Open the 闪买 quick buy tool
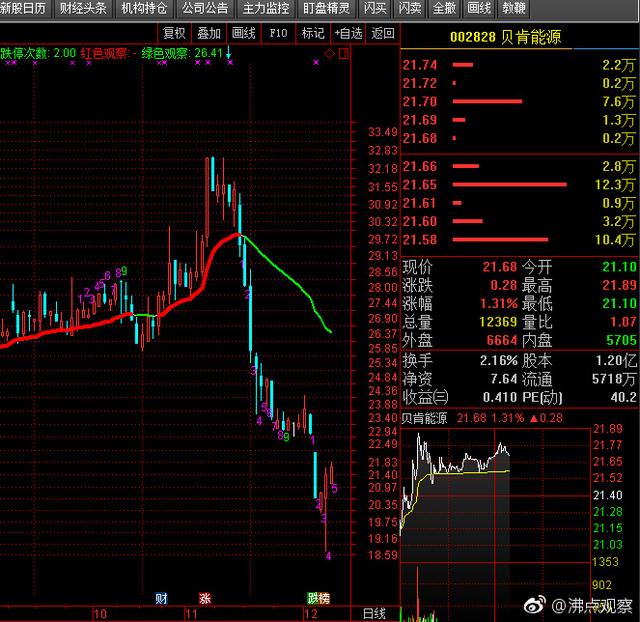This screenshot has height=622, width=640. pos(375,8)
